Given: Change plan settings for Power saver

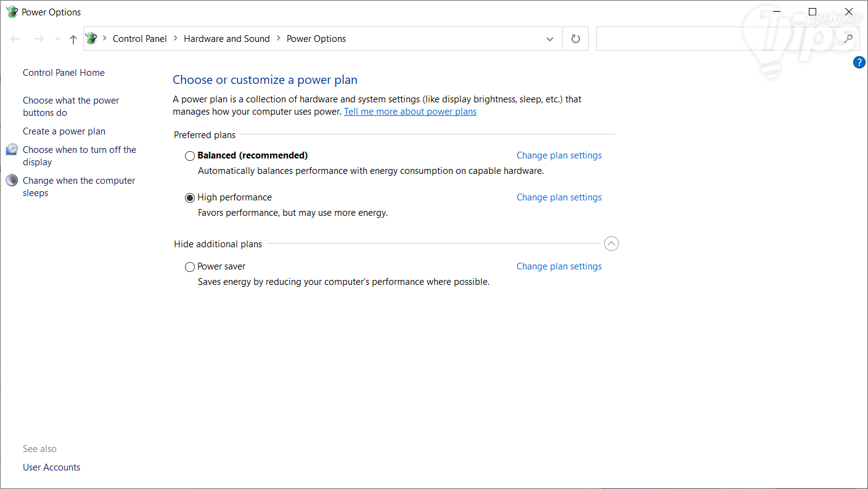Looking at the screenshot, I should coord(559,266).
